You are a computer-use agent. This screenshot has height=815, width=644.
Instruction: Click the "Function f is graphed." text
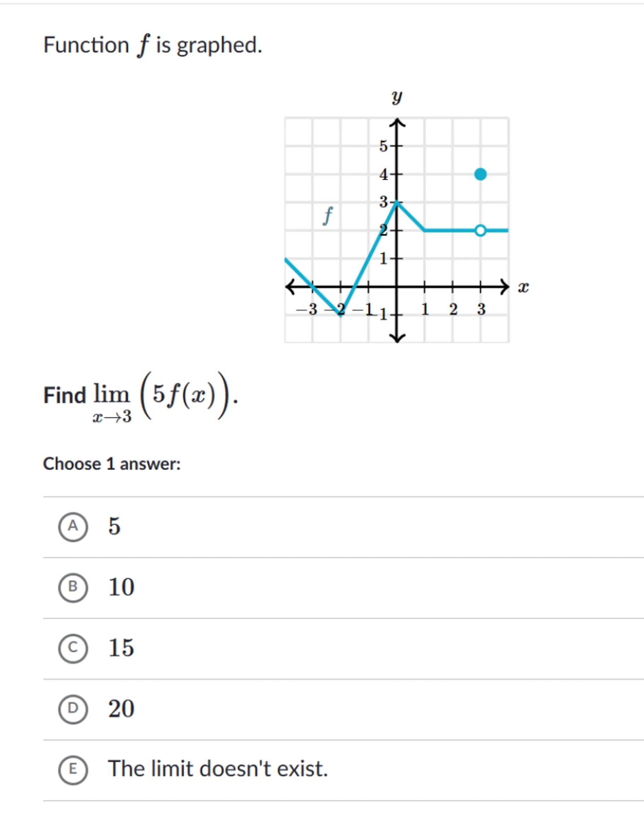153,45
